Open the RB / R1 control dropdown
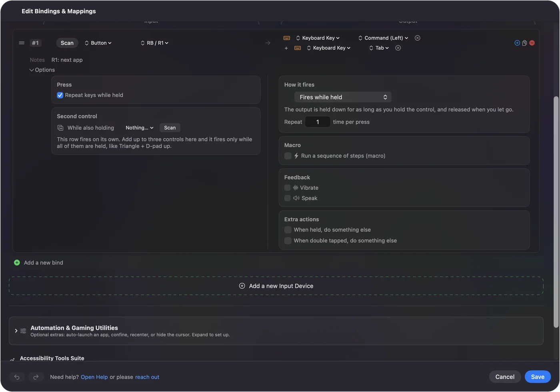Image resolution: width=560 pixels, height=392 pixels. (155, 43)
